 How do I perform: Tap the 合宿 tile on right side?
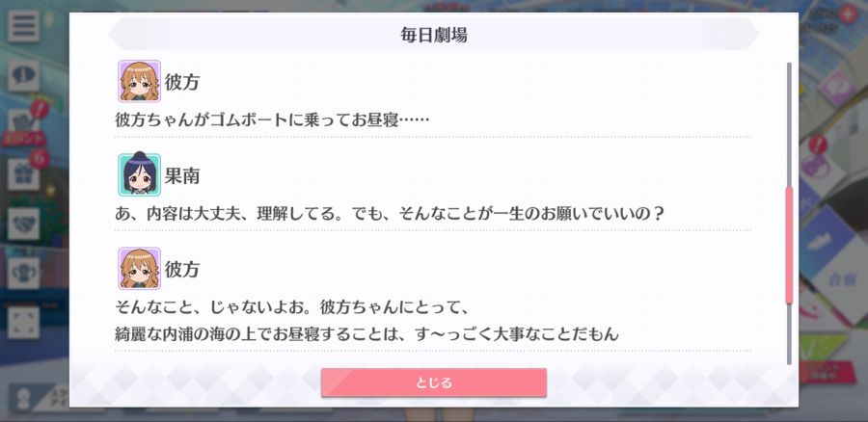pos(841,280)
